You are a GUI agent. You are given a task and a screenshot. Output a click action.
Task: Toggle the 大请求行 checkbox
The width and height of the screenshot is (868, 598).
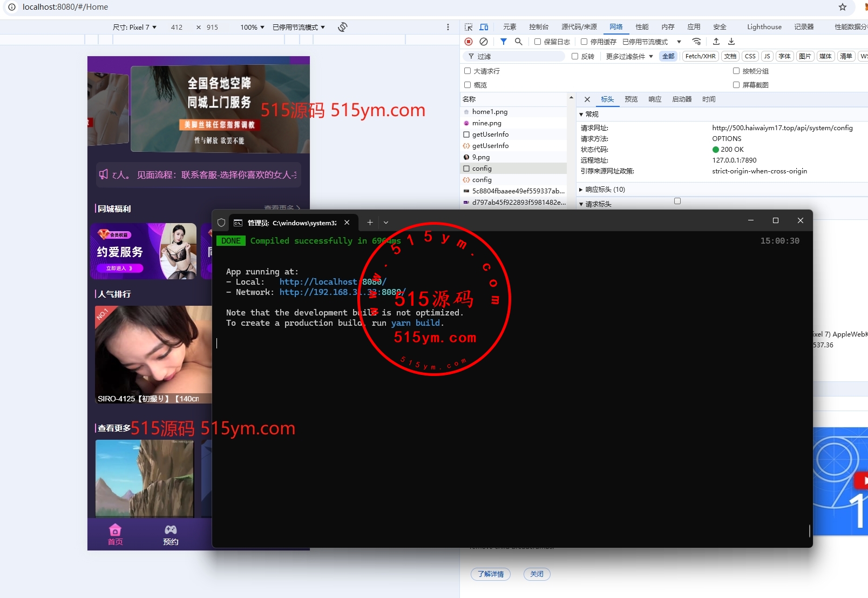(x=467, y=71)
